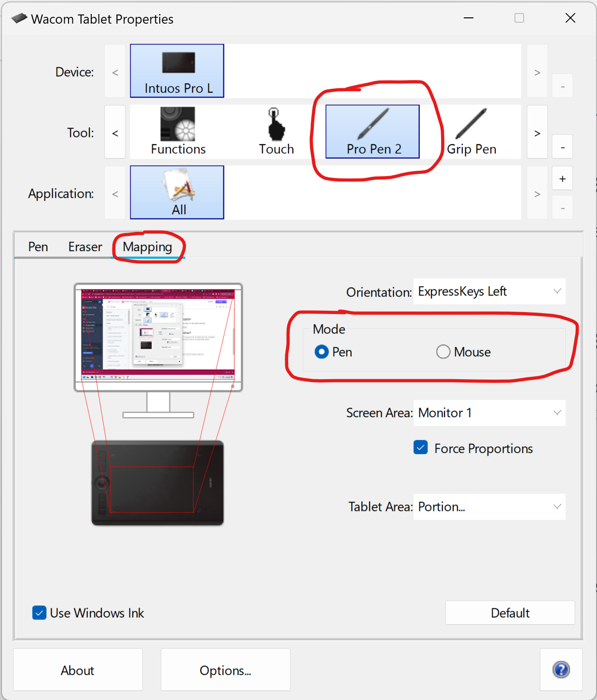The image size is (597, 700).
Task: Remove application with the minus button
Action: (x=562, y=208)
